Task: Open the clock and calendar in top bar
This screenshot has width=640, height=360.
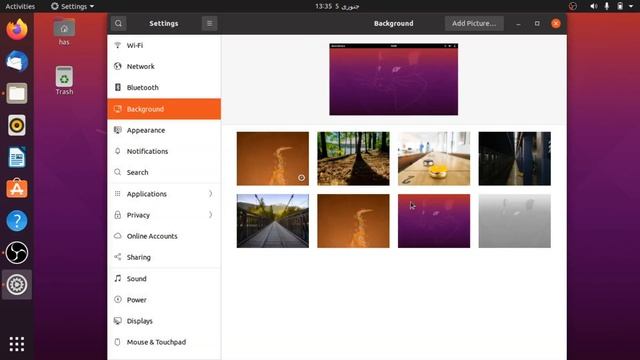Action: click(337, 6)
